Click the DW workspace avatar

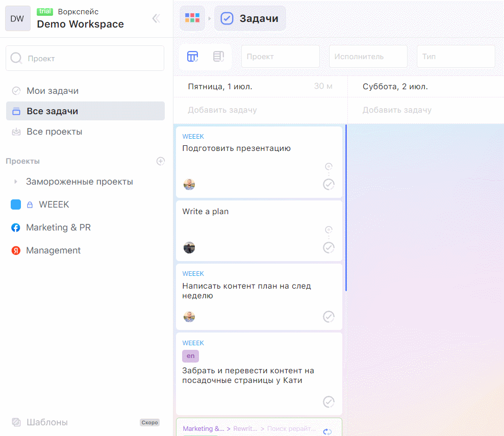click(17, 19)
